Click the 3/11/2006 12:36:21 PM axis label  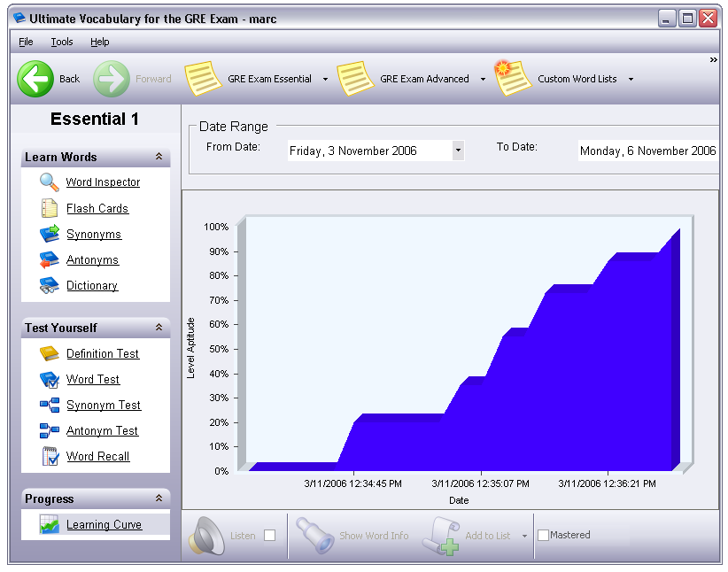coord(608,483)
